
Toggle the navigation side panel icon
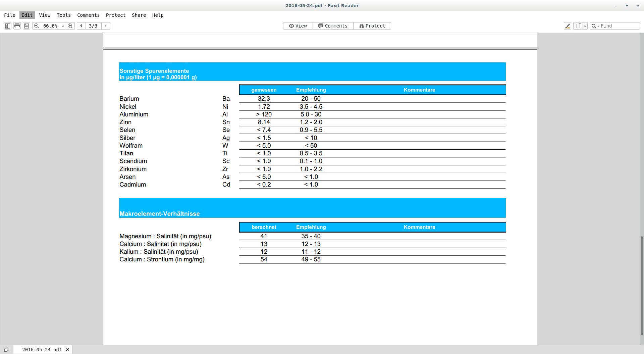point(8,26)
